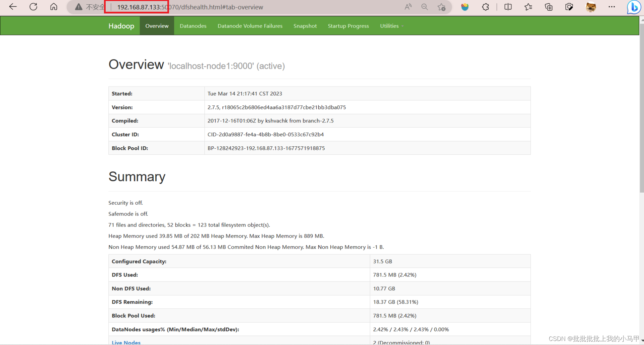Select Configured Capacity value 31.5 GB
The width and height of the screenshot is (644, 345).
click(382, 261)
